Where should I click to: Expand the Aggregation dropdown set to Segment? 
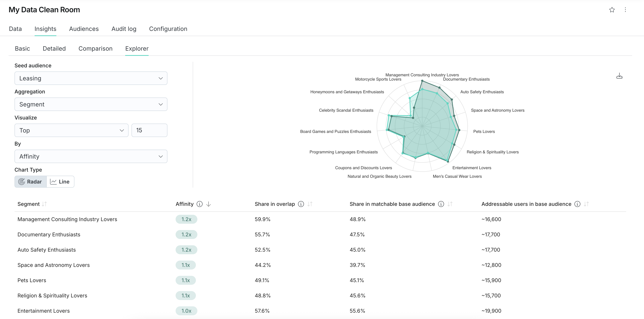coord(91,104)
